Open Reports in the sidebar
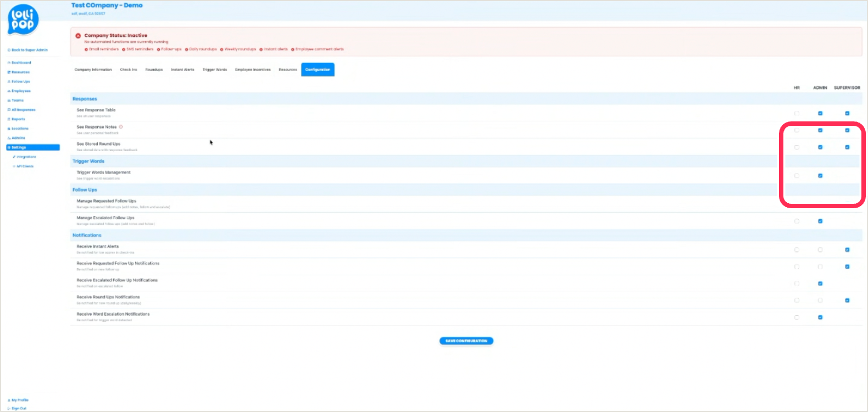 (16, 119)
